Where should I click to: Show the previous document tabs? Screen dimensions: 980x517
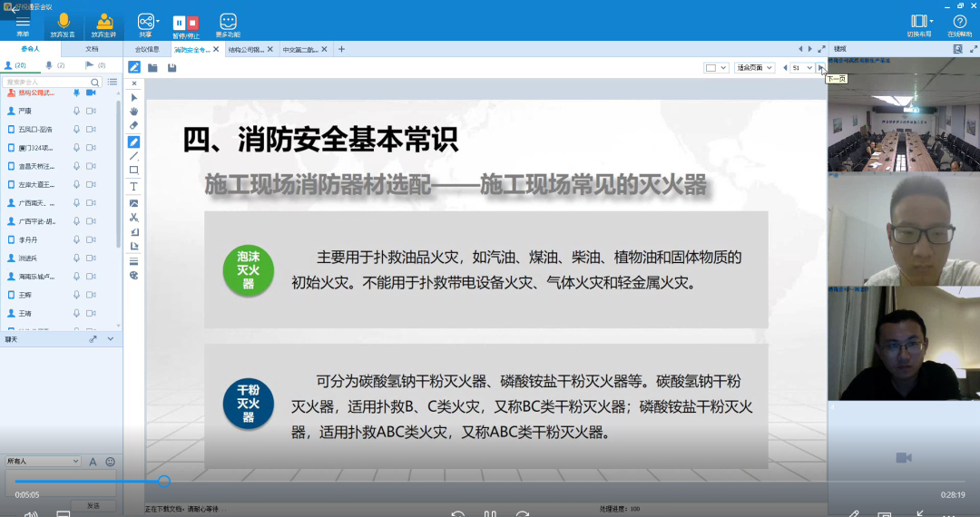800,49
